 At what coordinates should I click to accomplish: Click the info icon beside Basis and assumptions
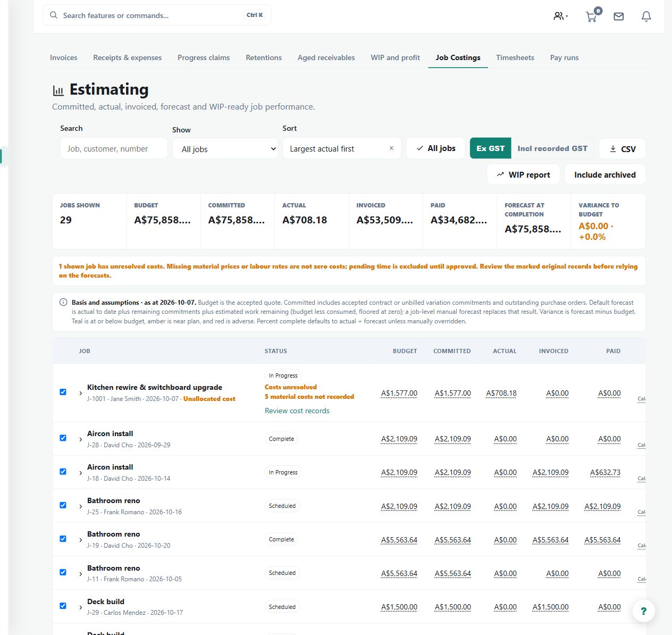coord(63,302)
